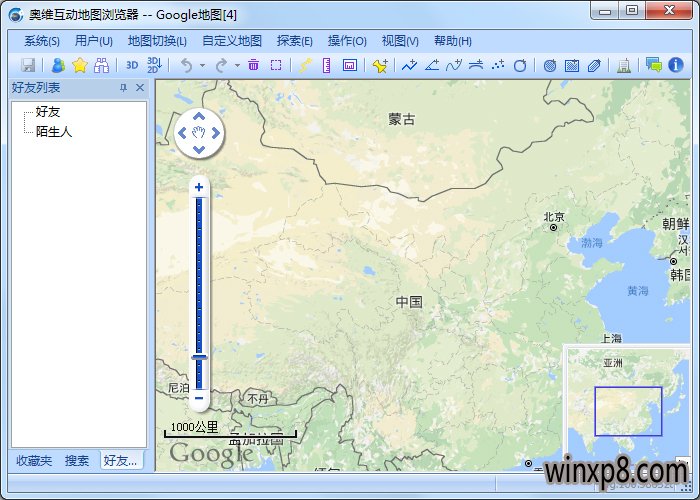Viewport: 700px width, 500px height.
Task: Click the binoculars search icon
Action: point(101,65)
